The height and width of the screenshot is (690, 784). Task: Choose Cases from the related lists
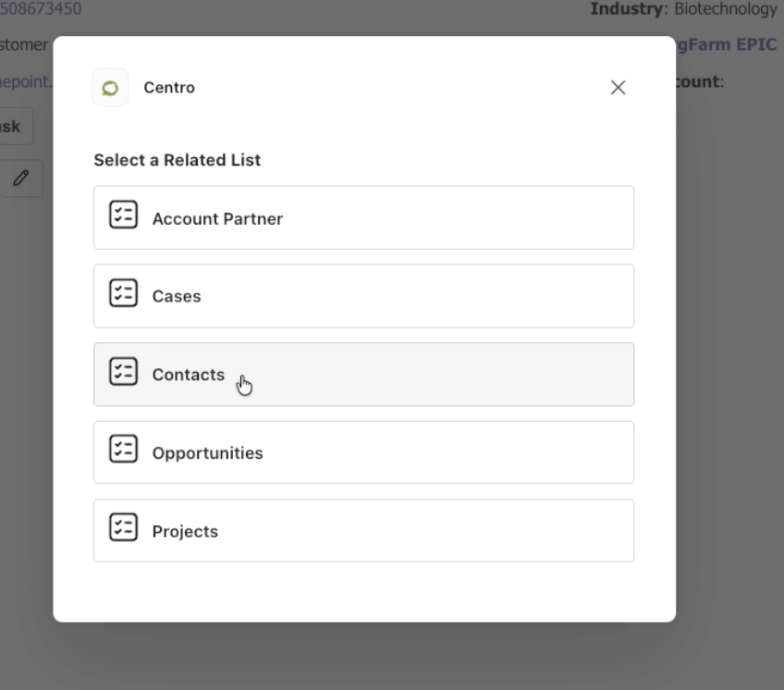(364, 296)
